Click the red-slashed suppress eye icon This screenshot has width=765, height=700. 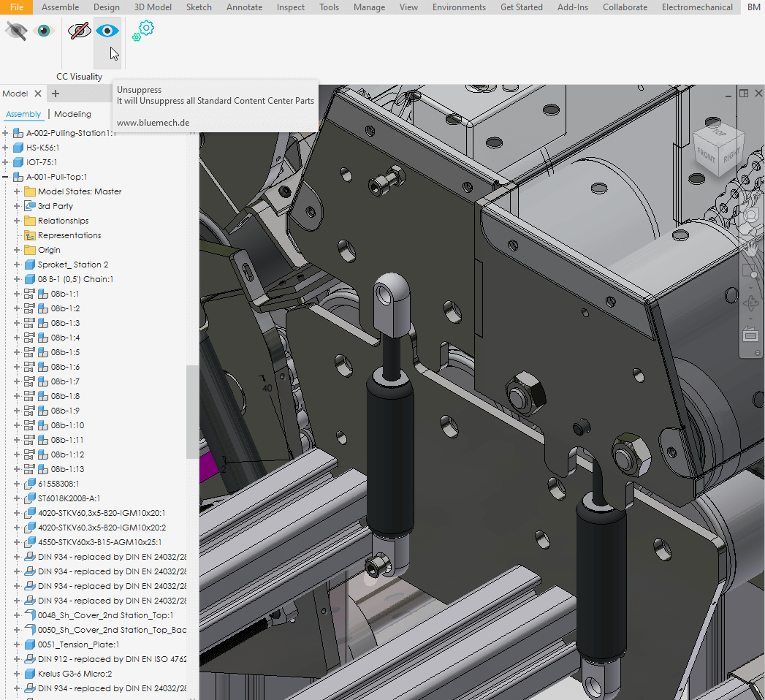click(x=79, y=31)
